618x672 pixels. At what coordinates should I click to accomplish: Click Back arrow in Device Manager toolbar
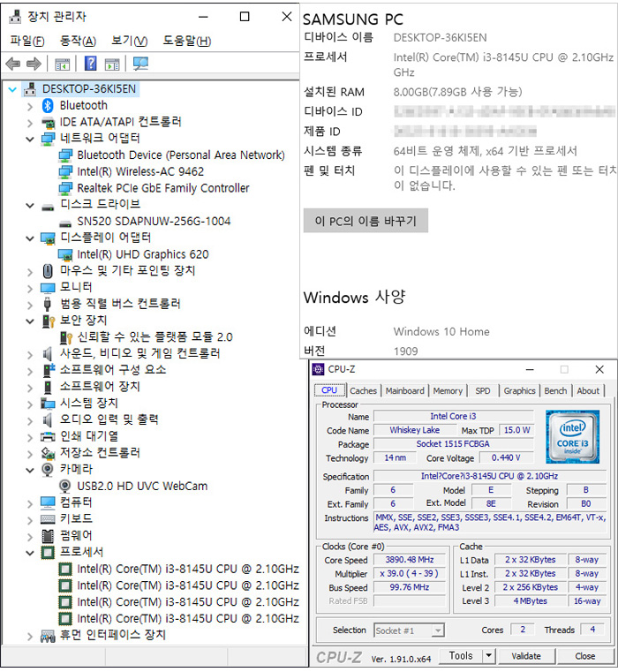point(13,64)
